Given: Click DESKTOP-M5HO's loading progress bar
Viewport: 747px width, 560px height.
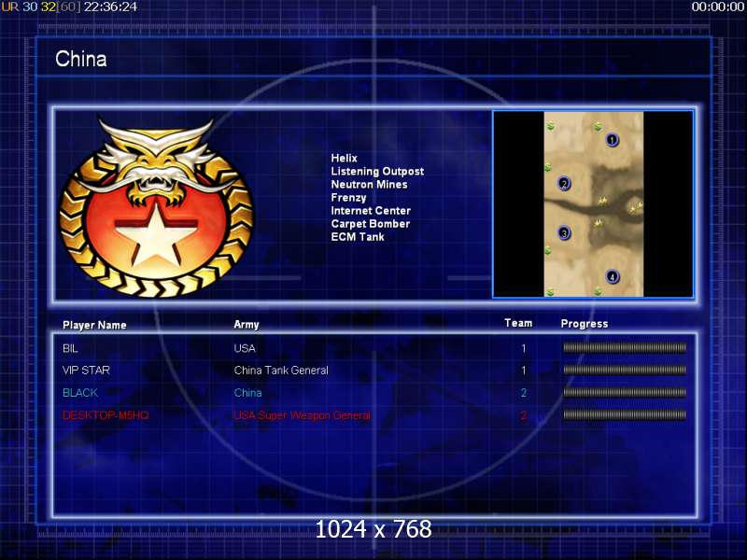Looking at the screenshot, I should tap(625, 414).
